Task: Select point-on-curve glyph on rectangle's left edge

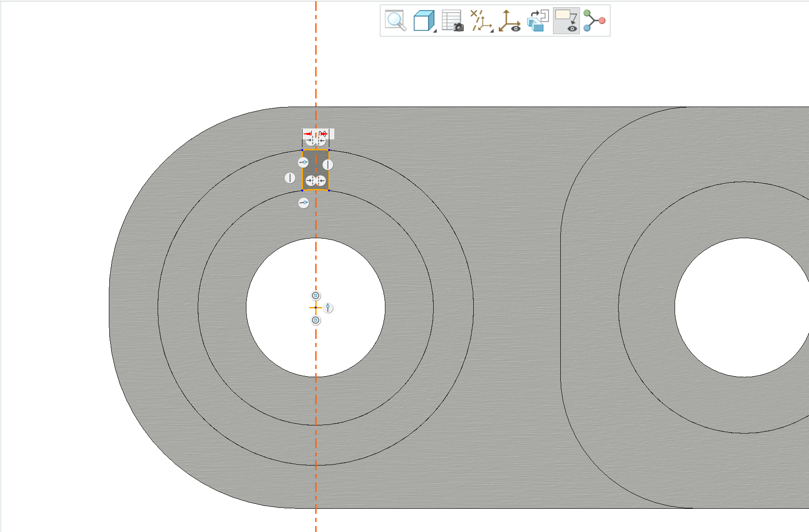Action: click(303, 162)
